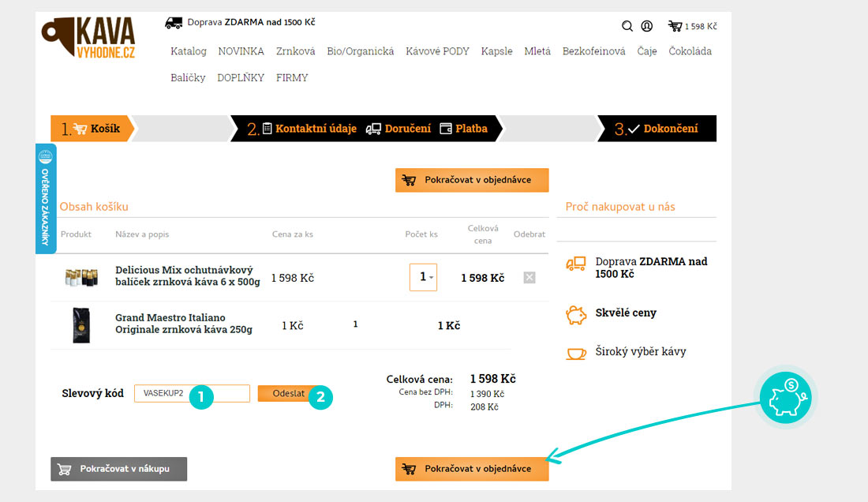The width and height of the screenshot is (868, 502).
Task: Remove Delicious Mix with the X icon
Action: pos(529,278)
